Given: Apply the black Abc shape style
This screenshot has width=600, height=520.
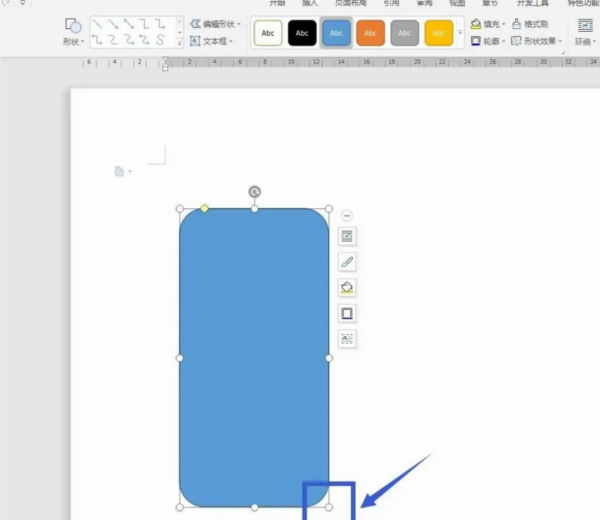Looking at the screenshot, I should click(x=302, y=33).
